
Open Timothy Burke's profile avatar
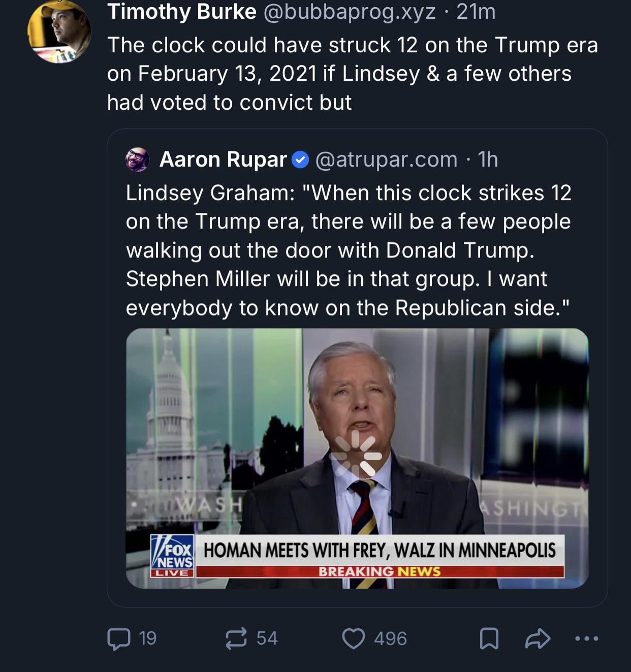coord(59,33)
